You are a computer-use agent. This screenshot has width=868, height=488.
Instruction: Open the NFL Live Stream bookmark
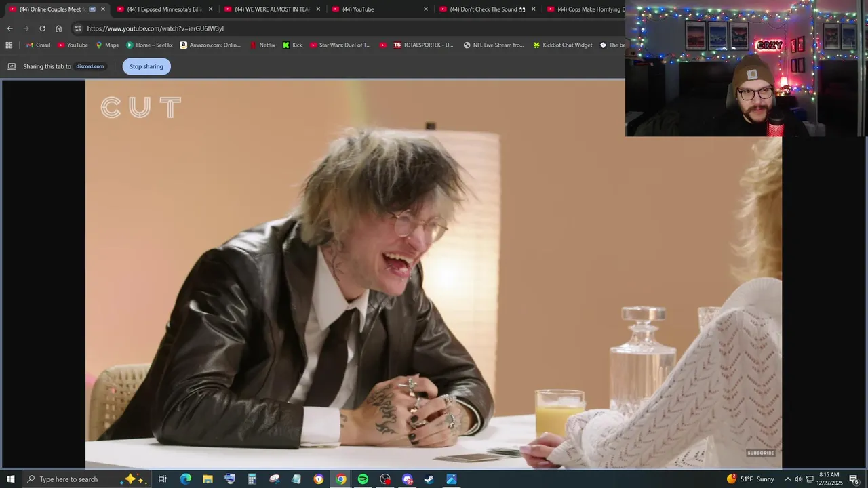click(494, 45)
